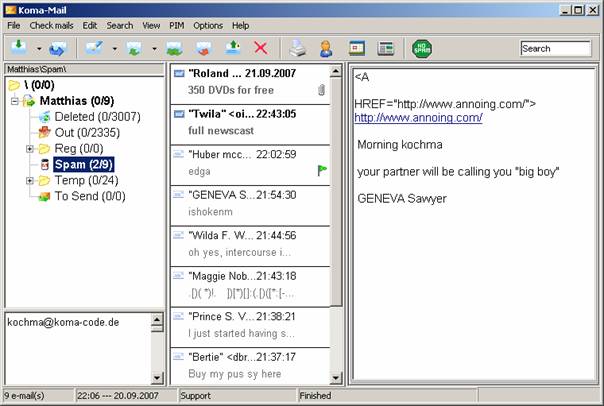Click the To Send folder icon
The width and height of the screenshot is (604, 406).
point(45,196)
